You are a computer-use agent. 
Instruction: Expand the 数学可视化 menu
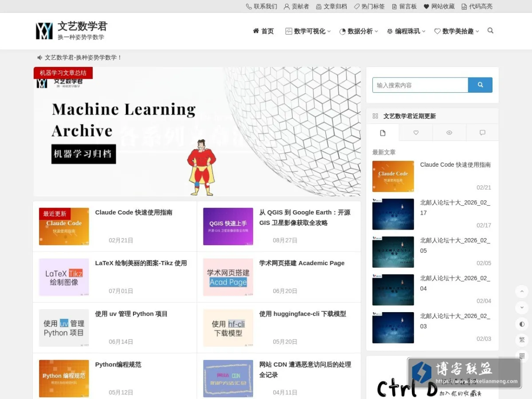(x=308, y=31)
